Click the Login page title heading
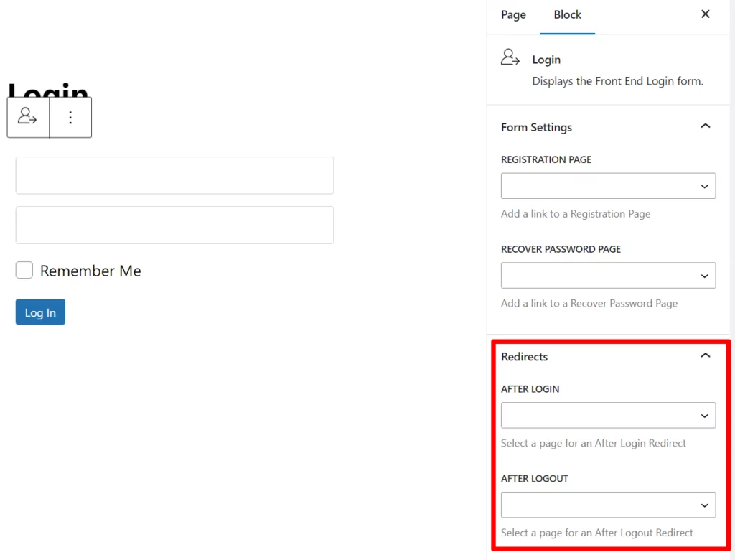735x560 pixels. click(x=48, y=90)
